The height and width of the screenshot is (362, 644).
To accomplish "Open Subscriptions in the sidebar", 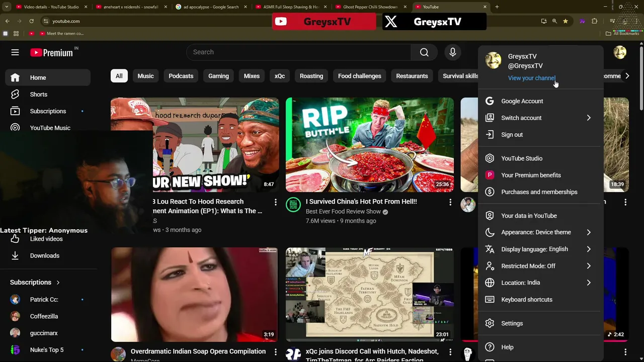I will tap(48, 111).
